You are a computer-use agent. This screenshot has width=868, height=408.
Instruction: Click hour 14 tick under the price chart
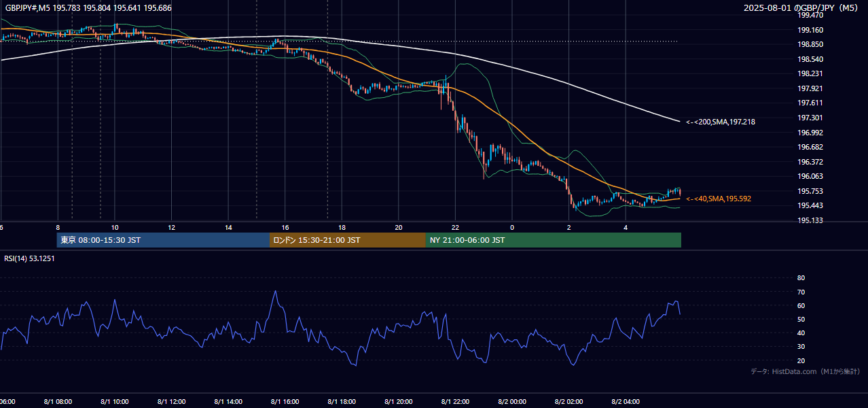[x=228, y=227]
